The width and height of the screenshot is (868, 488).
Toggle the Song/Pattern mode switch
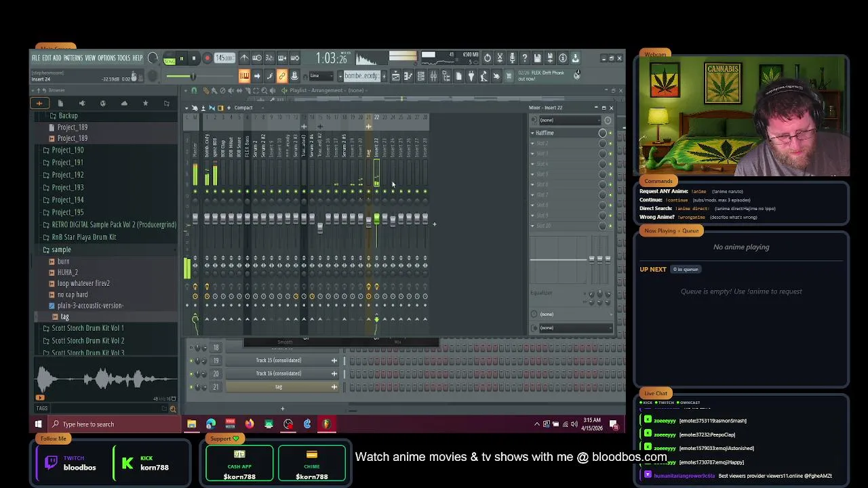tap(169, 58)
